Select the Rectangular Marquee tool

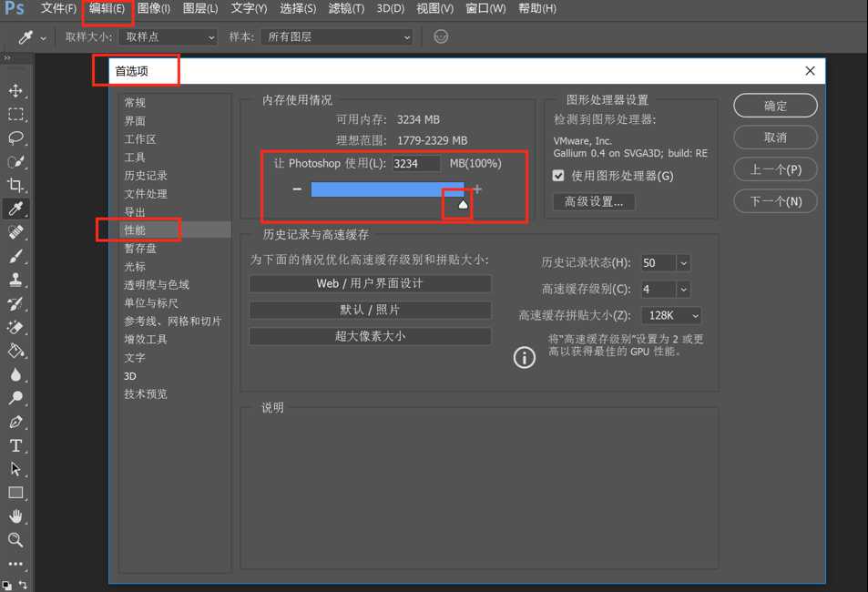coord(15,114)
